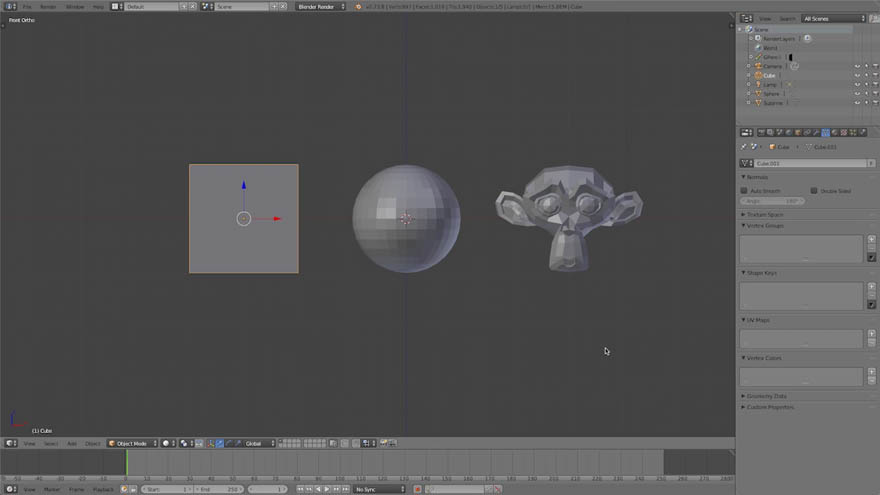
Task: Open the screen layout browse icon
Action: pyautogui.click(x=117, y=7)
